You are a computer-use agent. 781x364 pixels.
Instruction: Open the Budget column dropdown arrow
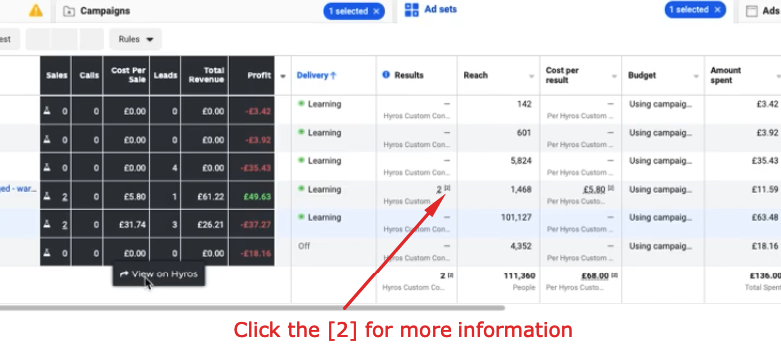coord(696,76)
